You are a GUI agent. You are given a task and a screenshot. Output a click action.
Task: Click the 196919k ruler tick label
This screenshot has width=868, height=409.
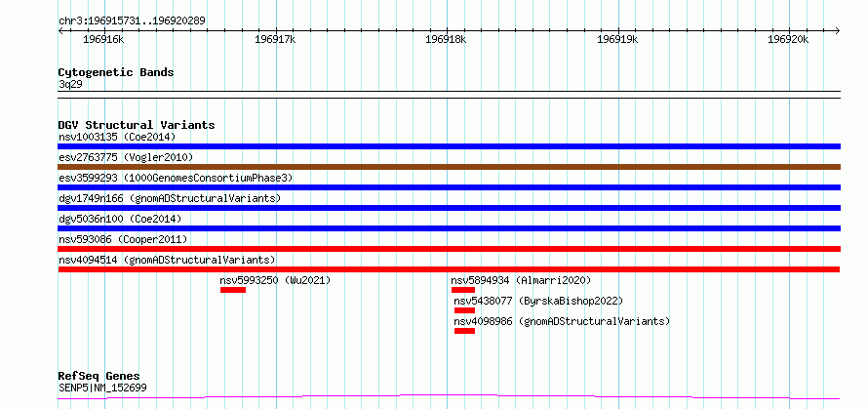point(617,39)
